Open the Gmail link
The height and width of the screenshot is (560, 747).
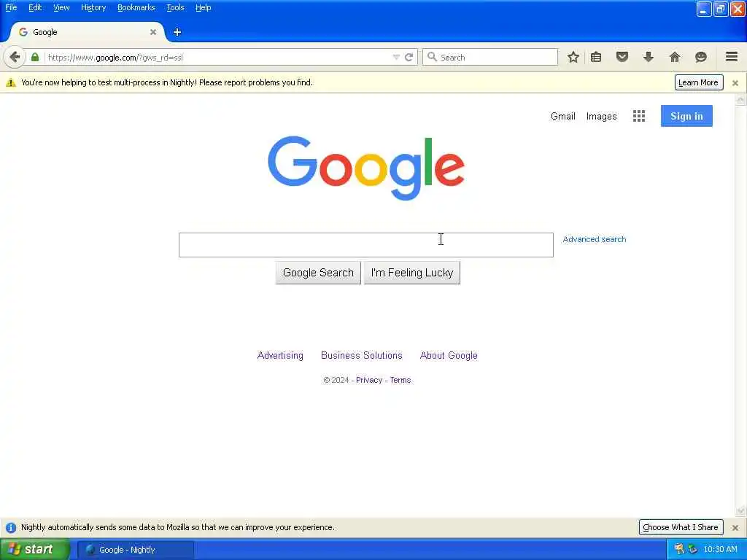coord(563,116)
